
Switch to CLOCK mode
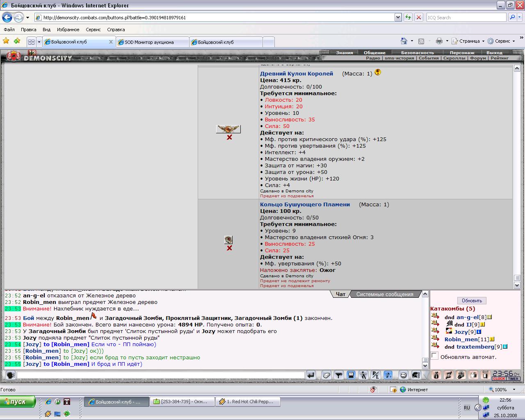pyautogui.click(x=499, y=379)
